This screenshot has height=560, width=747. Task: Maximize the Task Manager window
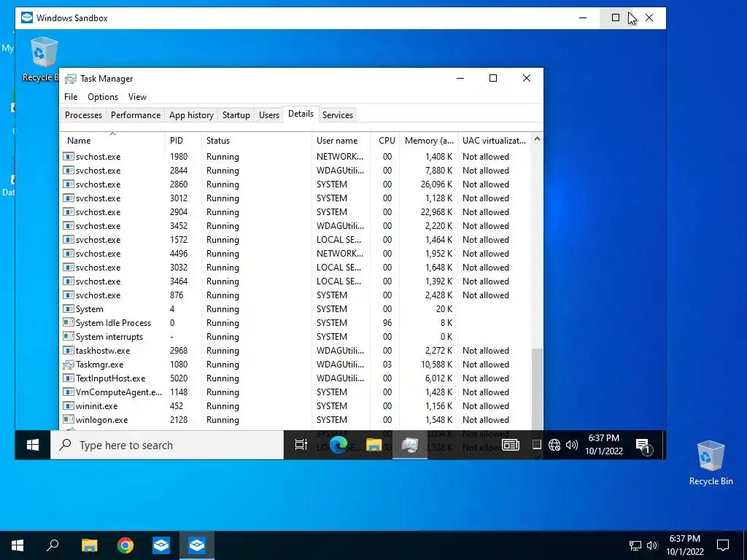(x=493, y=78)
